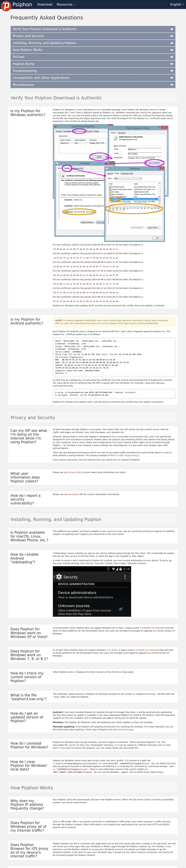This screenshot has width=186, height=868.
Task: Click arrow icon on Verify Your Psiphon Download row
Action: click(172, 29)
